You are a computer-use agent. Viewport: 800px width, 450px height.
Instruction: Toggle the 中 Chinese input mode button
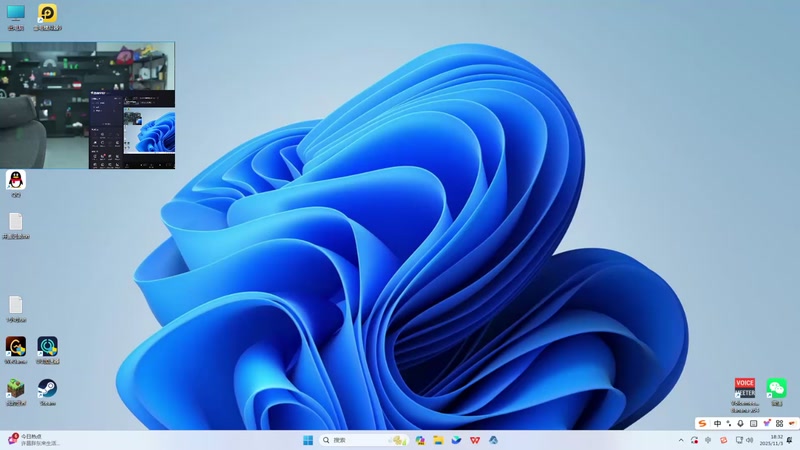tap(717, 423)
